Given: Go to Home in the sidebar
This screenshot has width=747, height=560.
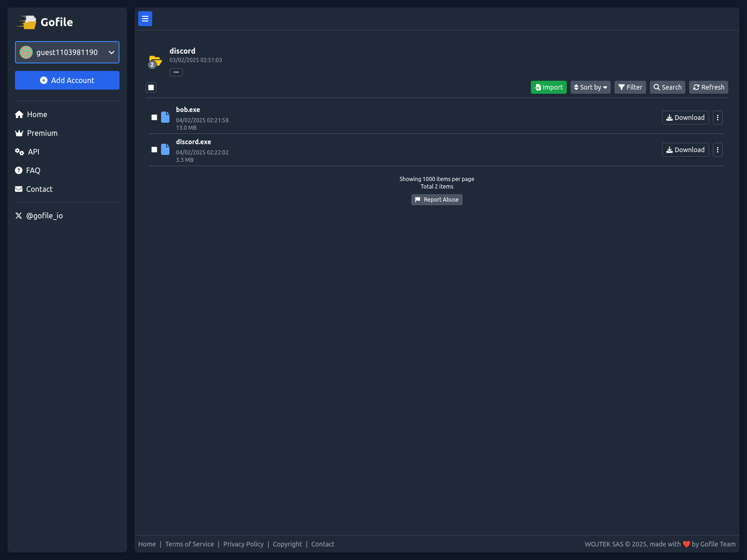Looking at the screenshot, I should coord(31,114).
